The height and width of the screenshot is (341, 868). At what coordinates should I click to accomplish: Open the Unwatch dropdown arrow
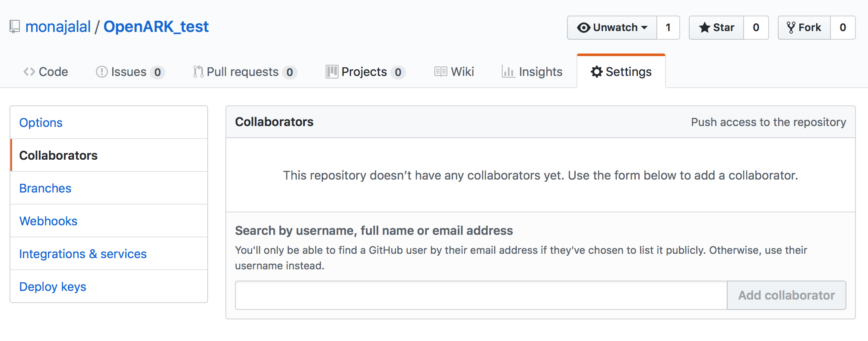click(644, 28)
